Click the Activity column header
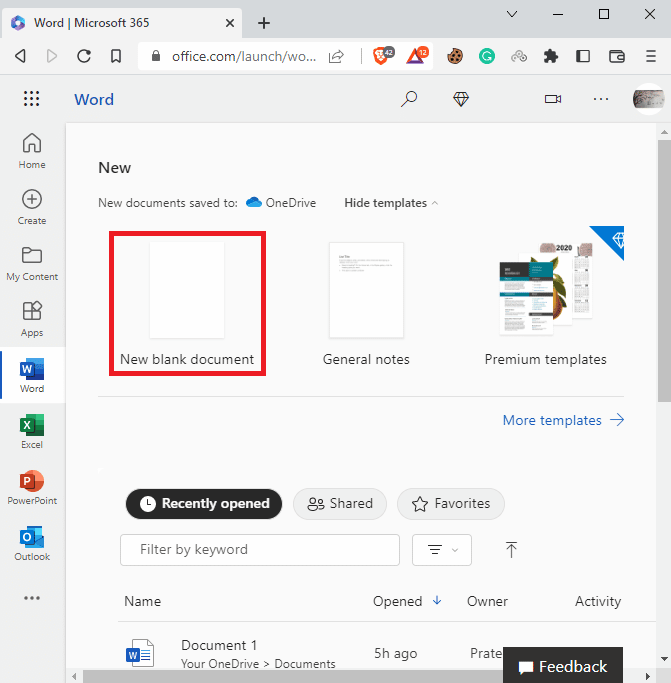 [x=598, y=601]
